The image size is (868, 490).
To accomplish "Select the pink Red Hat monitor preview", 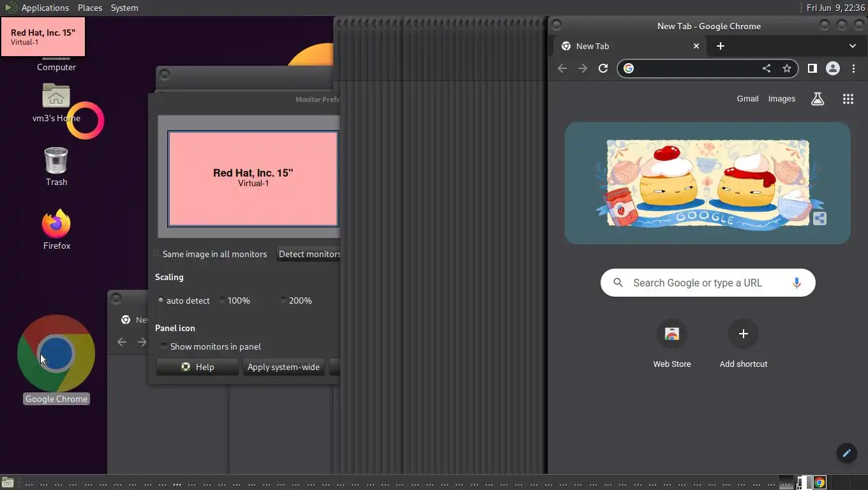I will click(253, 179).
